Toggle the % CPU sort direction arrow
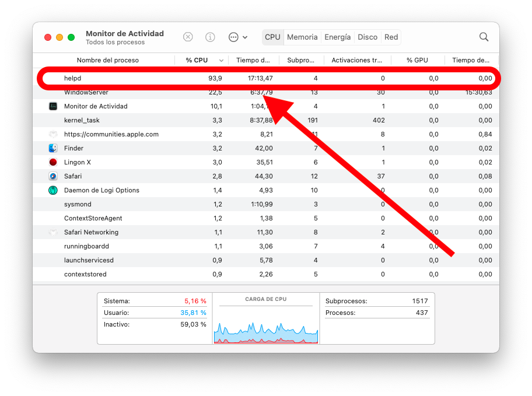The width and height of the screenshot is (532, 396). tap(221, 61)
